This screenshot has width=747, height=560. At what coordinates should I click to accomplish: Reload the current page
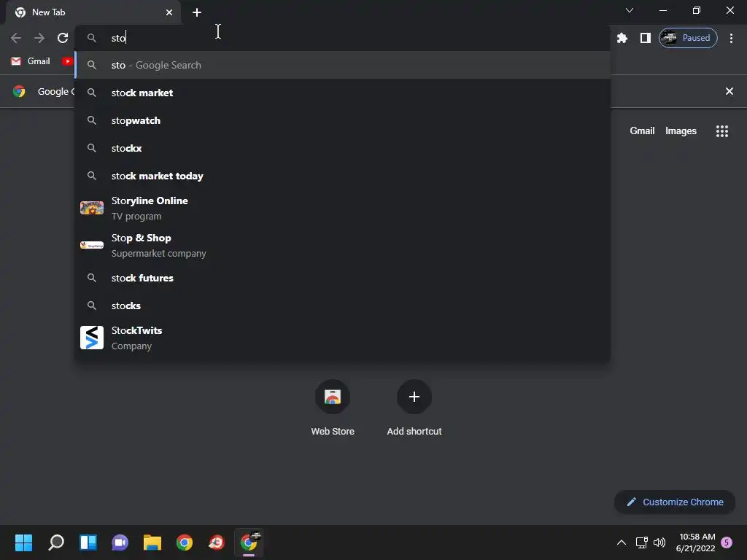(x=63, y=38)
